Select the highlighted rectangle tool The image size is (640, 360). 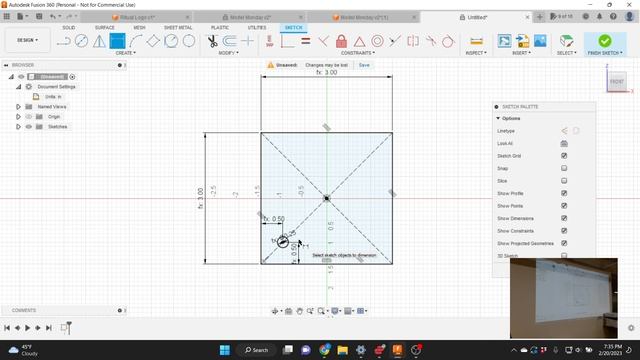point(117,41)
